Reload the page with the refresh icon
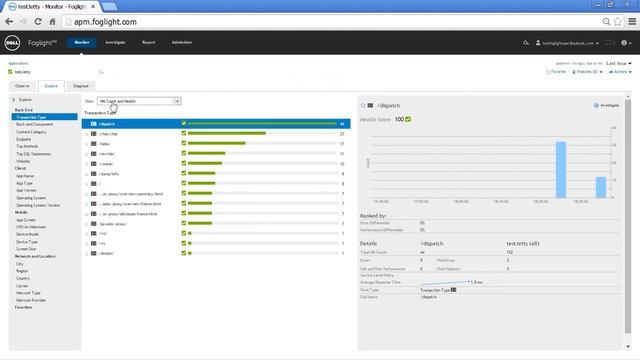 (38, 22)
